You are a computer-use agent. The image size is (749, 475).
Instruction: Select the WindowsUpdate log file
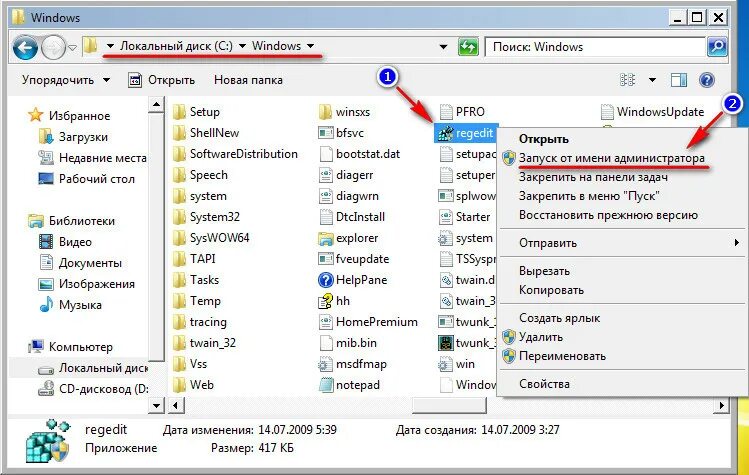pos(653,112)
